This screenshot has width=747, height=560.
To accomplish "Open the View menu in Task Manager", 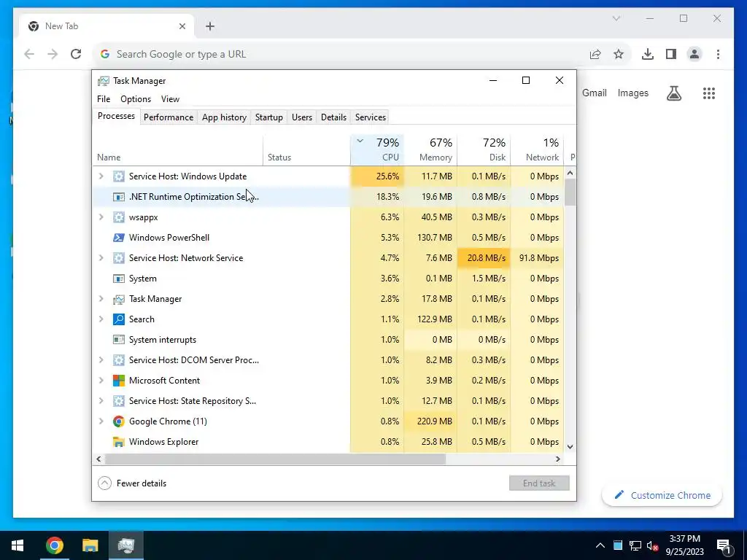I will click(x=170, y=99).
